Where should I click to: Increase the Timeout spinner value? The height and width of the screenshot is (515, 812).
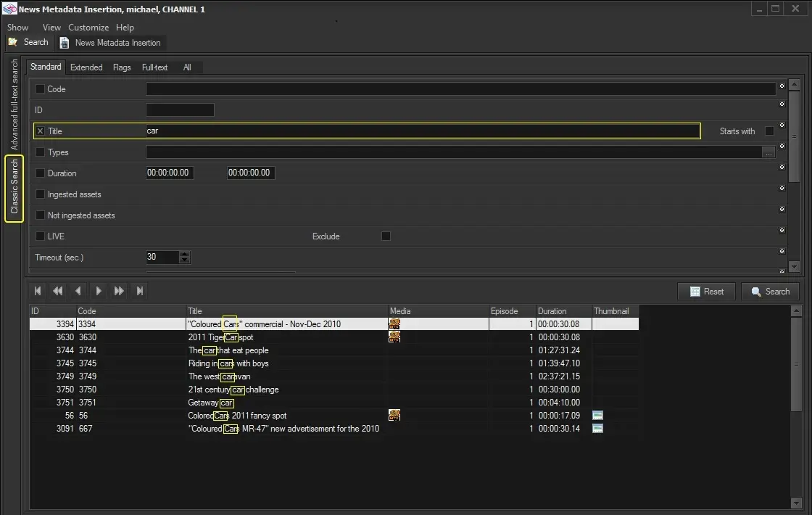[x=184, y=254]
